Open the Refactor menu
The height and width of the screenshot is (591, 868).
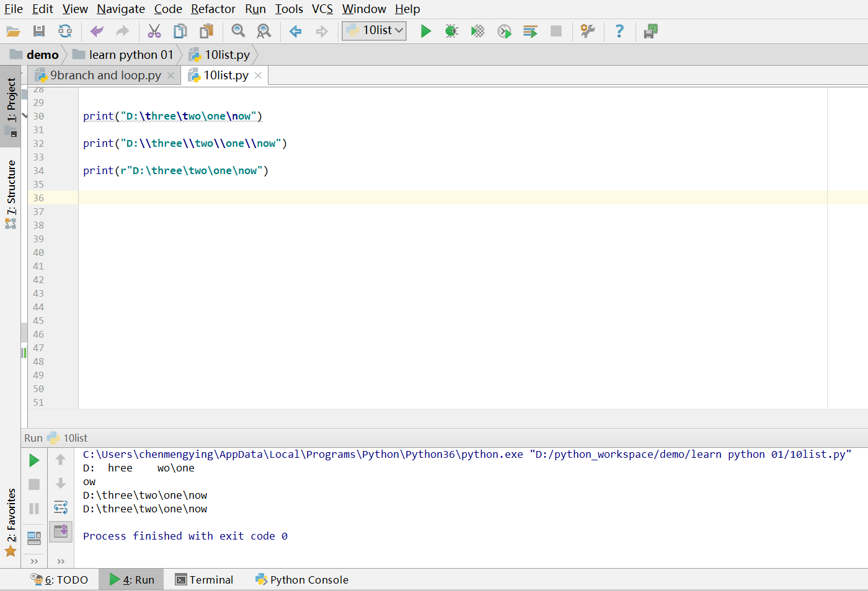tap(213, 9)
